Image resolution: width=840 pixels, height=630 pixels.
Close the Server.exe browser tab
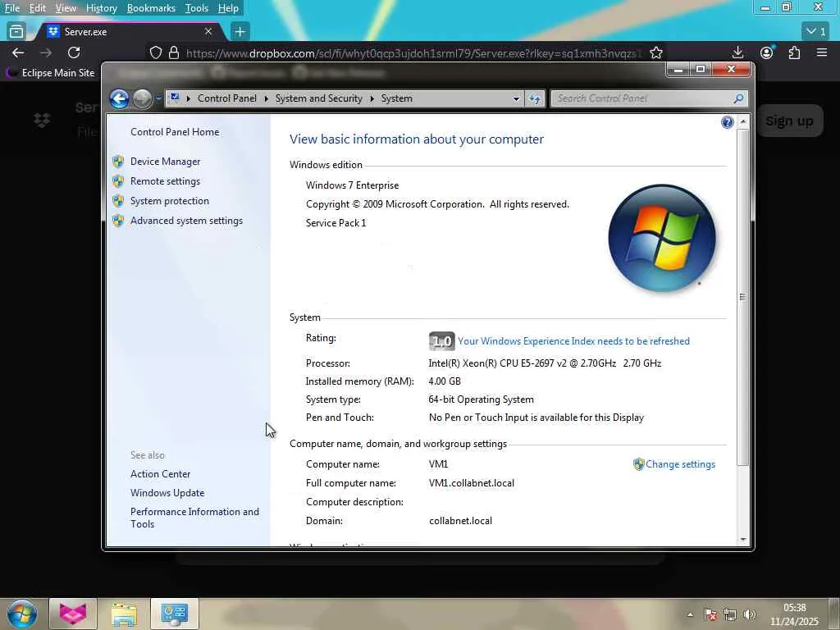pos(208,32)
